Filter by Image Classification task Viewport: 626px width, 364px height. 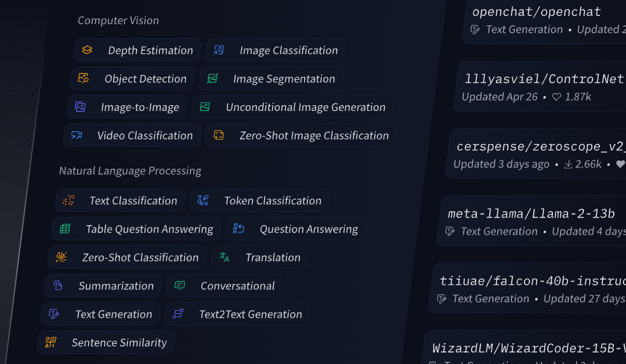[276, 50]
